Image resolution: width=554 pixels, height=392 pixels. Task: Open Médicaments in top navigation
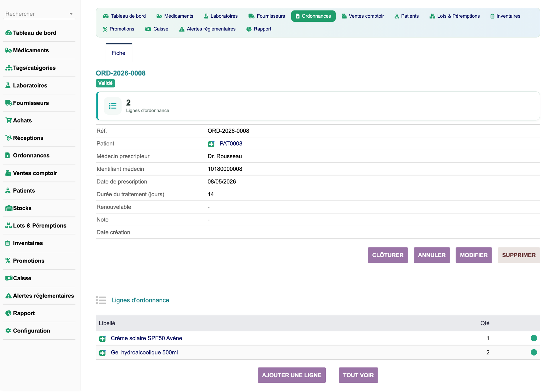tap(175, 16)
